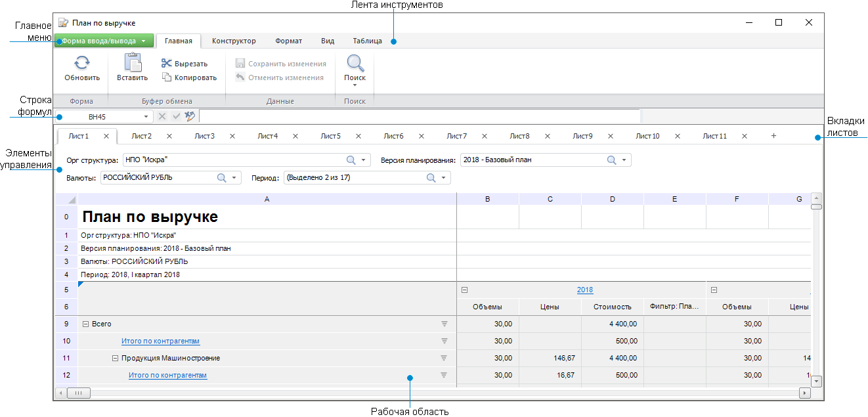868x417 pixels.
Task: Click the Обновить refresh icon
Action: (x=80, y=63)
